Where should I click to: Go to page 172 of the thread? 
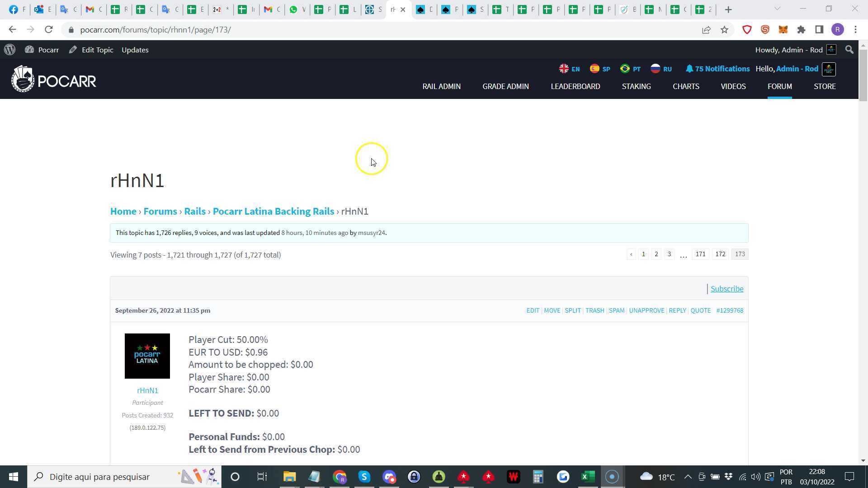click(720, 254)
